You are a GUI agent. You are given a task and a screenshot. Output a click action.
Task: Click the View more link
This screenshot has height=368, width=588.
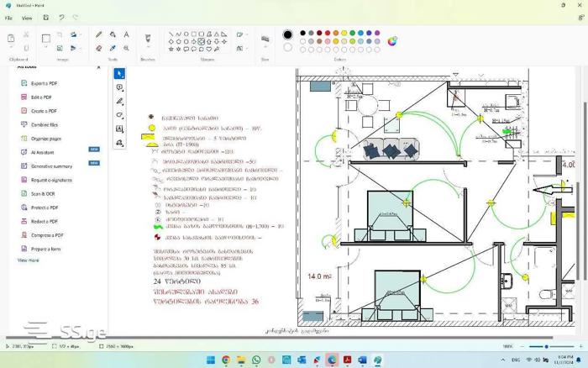tap(28, 260)
